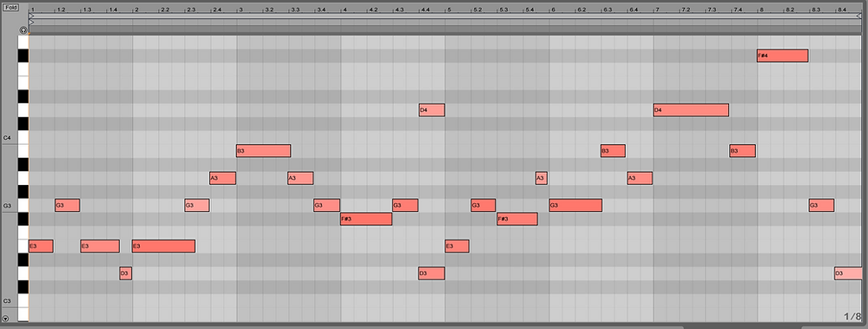This screenshot has width=868, height=329.
Task: Click the C4 piano key label
Action: coord(7,137)
